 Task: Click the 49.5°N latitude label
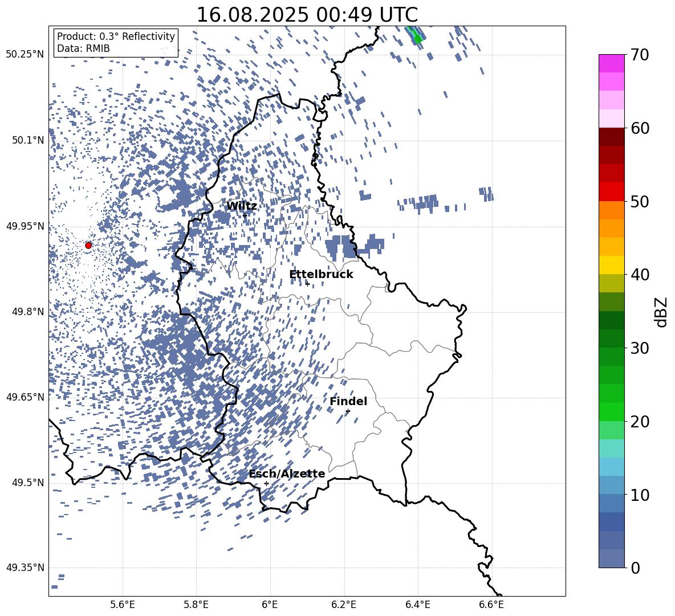(28, 483)
